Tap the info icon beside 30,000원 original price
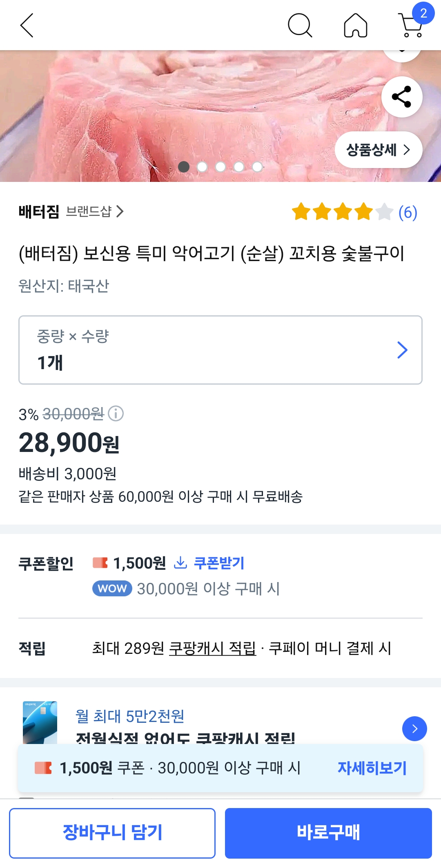This screenshot has height=868, width=441. click(116, 414)
